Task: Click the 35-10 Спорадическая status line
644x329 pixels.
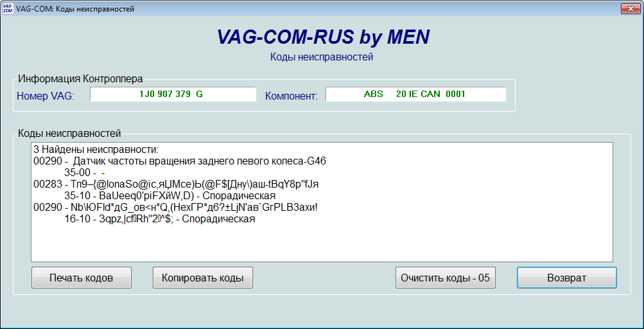Action: (170, 195)
